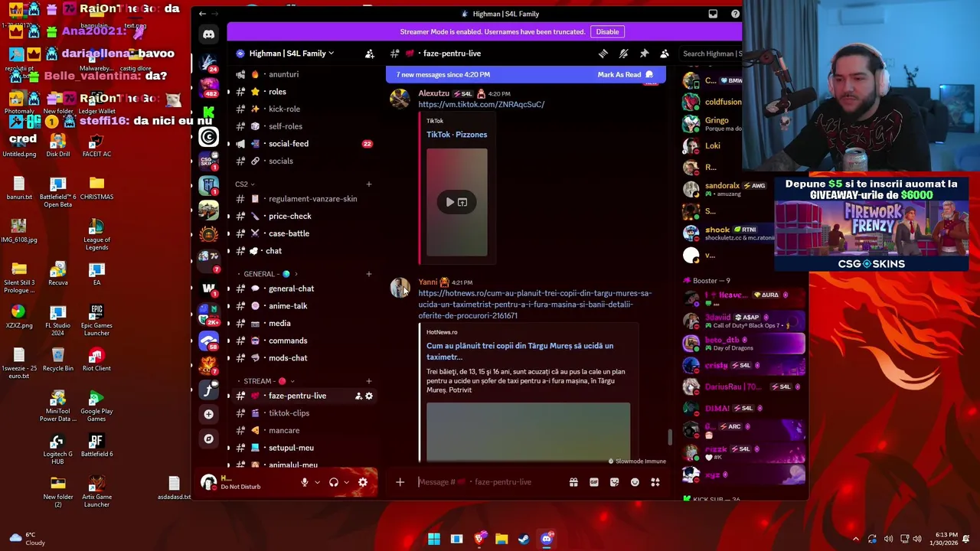Toggle member list visibility

[665, 54]
